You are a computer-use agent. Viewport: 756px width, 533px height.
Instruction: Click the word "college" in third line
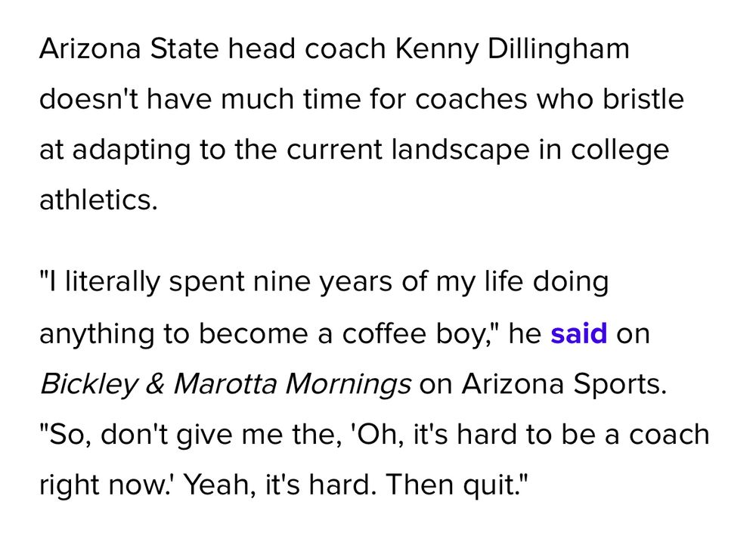click(x=620, y=151)
